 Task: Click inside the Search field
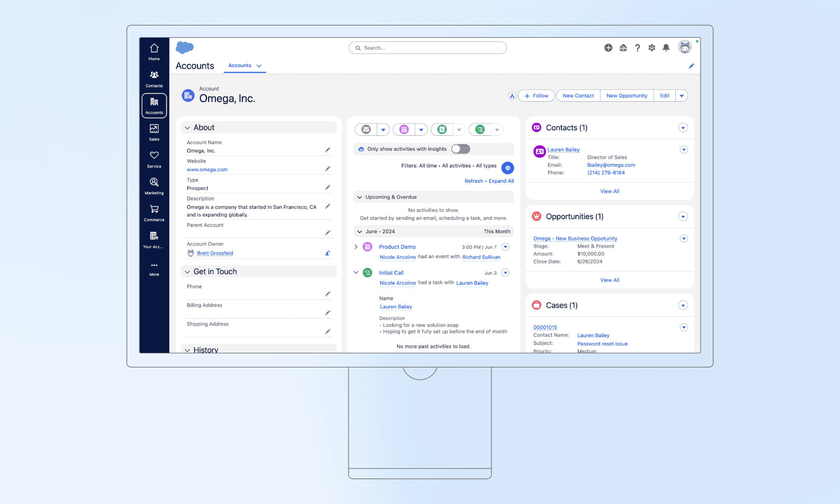pos(428,47)
